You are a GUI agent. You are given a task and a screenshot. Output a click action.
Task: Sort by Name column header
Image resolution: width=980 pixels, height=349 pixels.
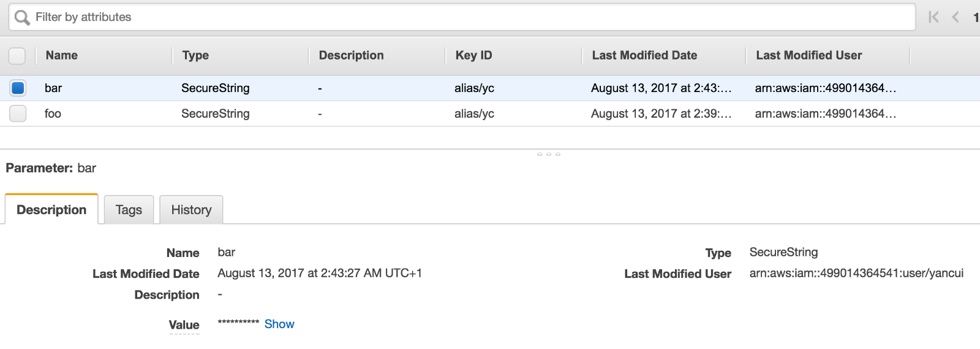(61, 55)
